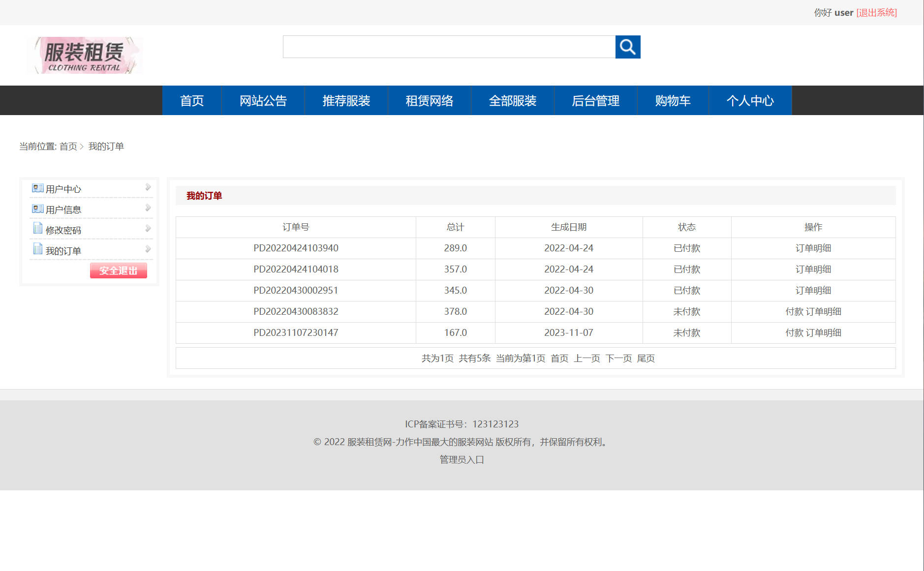This screenshot has width=924, height=571.
Task: Click the 用户信息 sidebar icon
Action: click(x=37, y=208)
